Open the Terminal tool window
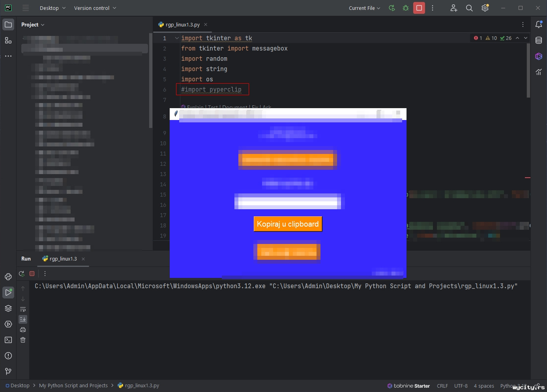The image size is (547, 392). [8, 340]
